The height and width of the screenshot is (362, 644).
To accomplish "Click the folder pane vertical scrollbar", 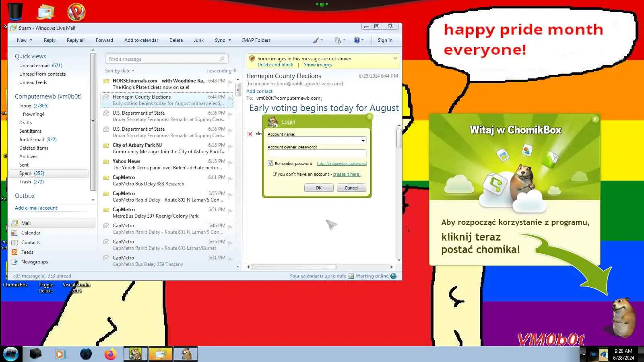I will click(93, 122).
